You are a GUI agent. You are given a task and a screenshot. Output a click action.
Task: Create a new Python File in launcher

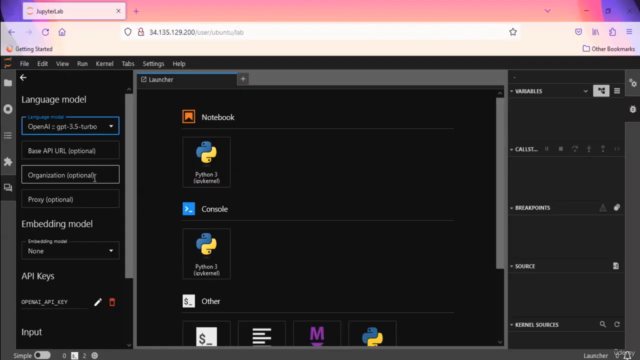pos(372,334)
